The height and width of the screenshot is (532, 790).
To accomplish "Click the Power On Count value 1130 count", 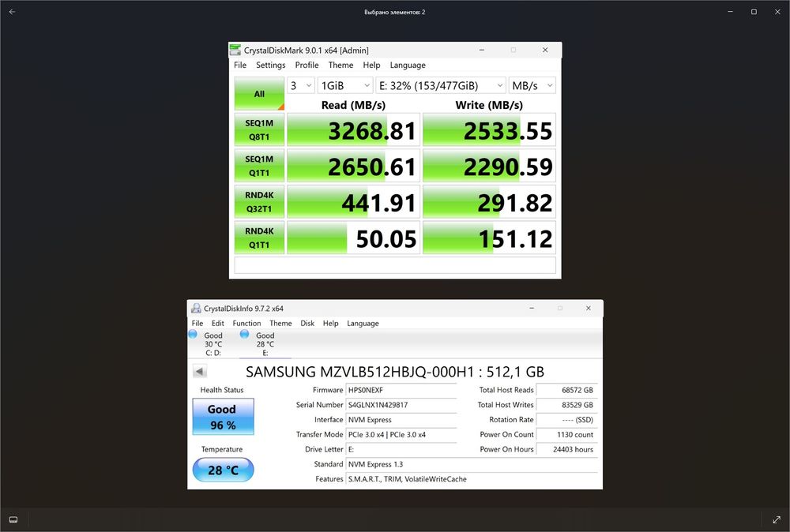I will 566,434.
